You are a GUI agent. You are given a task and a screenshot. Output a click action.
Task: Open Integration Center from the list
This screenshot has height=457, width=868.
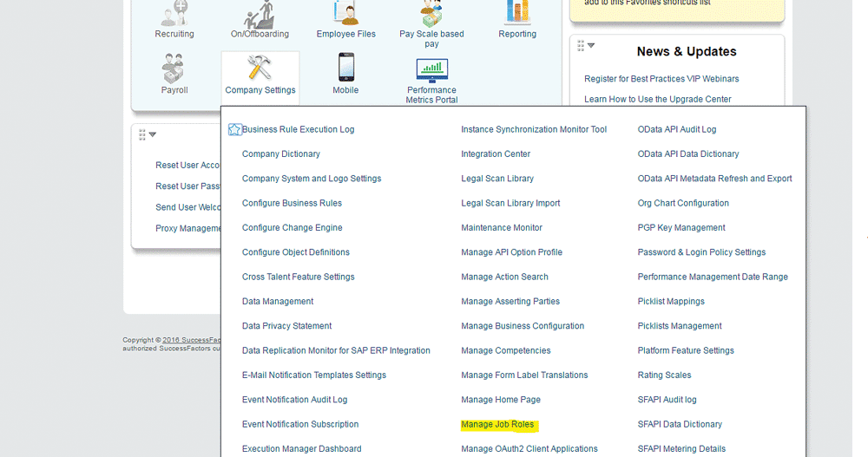click(x=496, y=153)
